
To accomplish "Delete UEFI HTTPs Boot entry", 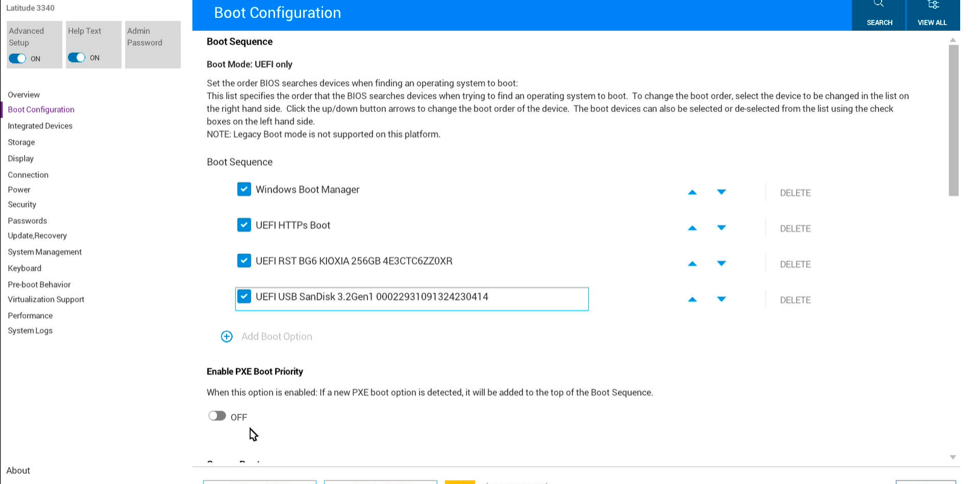I will [x=795, y=229].
